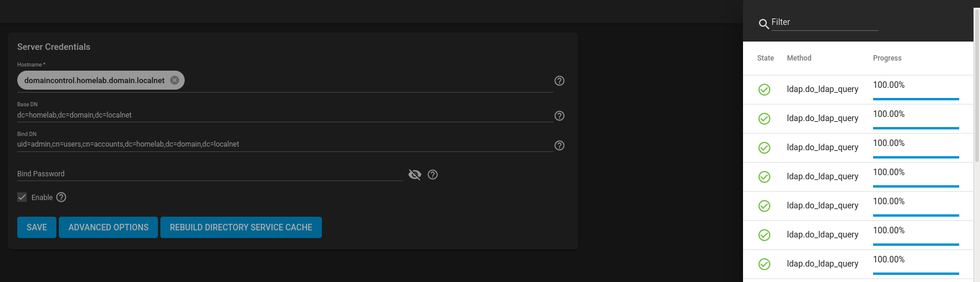This screenshot has height=282, width=980.
Task: Uncheck the Enable checkbox
Action: click(x=22, y=197)
